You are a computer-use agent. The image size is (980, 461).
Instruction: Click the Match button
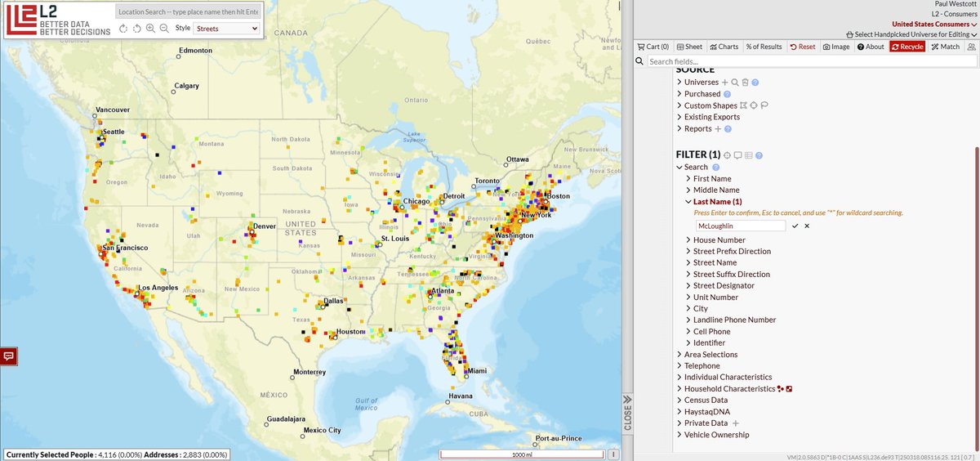coord(945,47)
